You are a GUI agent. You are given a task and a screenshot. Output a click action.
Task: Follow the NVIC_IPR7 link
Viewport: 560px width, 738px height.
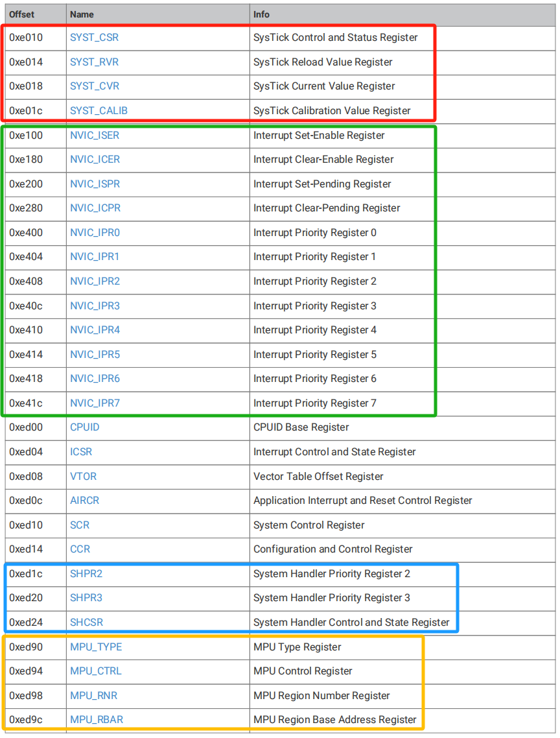click(x=95, y=403)
